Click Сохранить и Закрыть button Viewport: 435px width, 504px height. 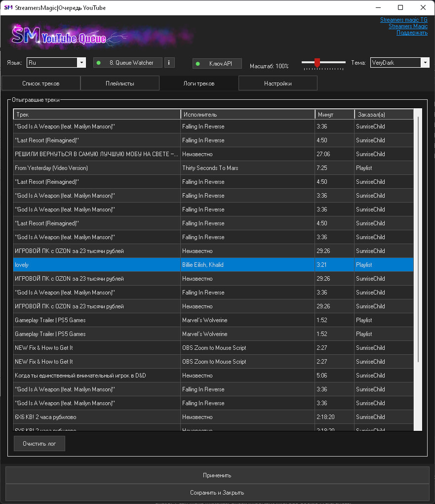click(217, 493)
